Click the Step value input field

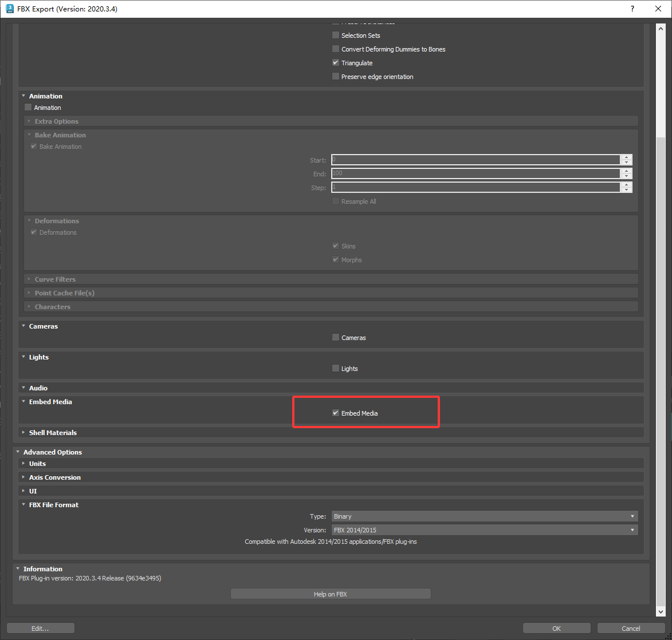pyautogui.click(x=475, y=187)
